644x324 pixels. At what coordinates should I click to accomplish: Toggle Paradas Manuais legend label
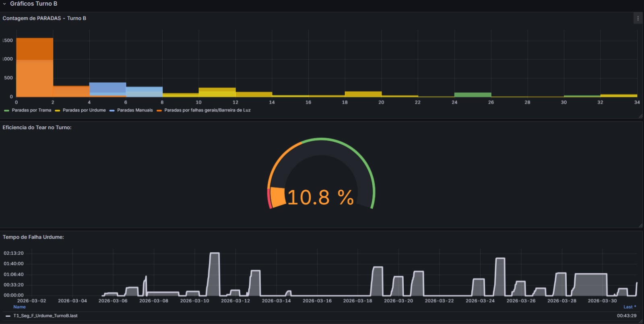135,110
